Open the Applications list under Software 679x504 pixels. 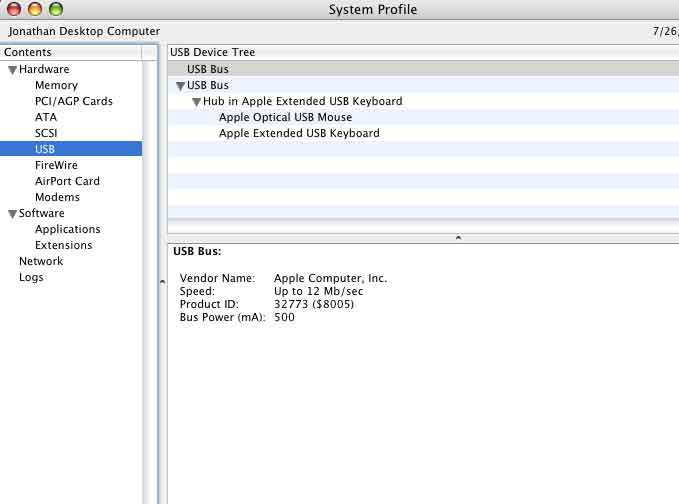tap(67, 230)
